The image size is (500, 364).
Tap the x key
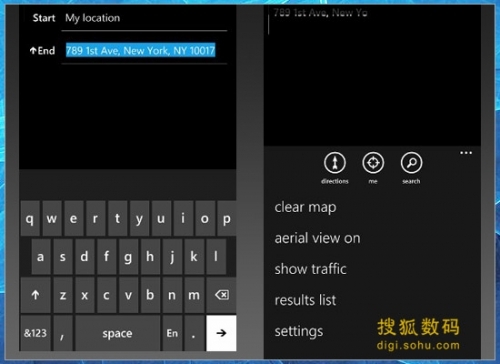(84, 295)
